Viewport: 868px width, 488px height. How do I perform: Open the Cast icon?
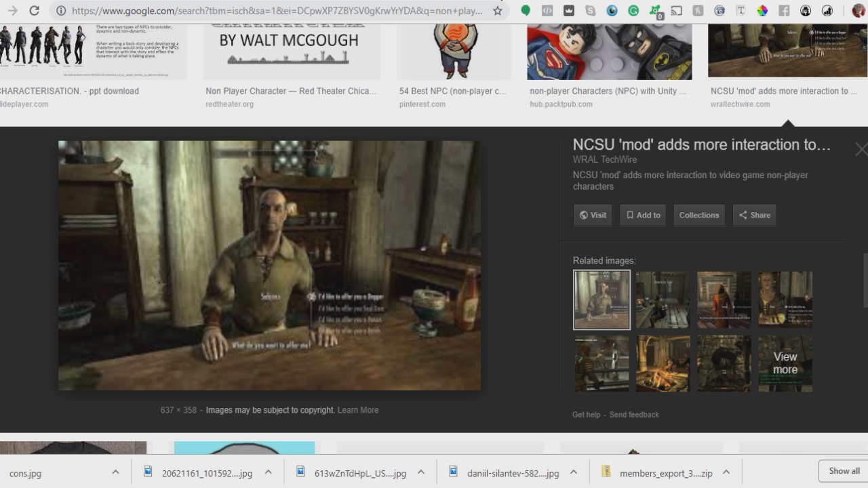[676, 11]
